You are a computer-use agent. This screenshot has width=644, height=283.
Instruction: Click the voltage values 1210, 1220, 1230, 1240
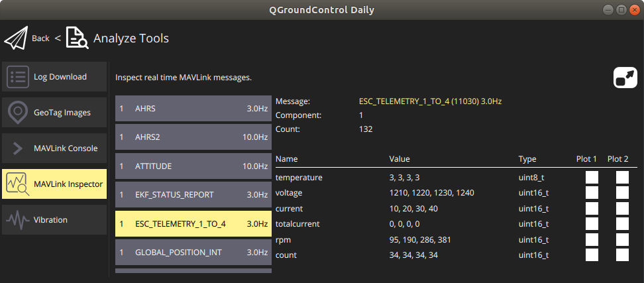(x=432, y=193)
